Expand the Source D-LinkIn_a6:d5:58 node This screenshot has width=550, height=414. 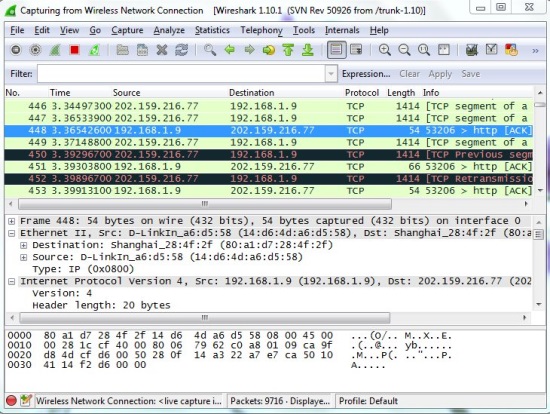[24, 258]
